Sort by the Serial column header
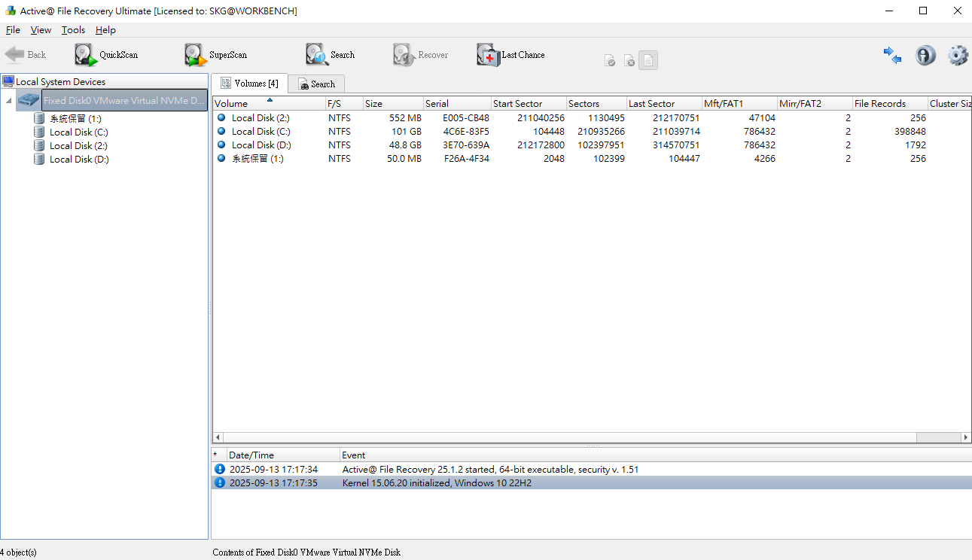Image resolution: width=972 pixels, height=560 pixels. 457,104
